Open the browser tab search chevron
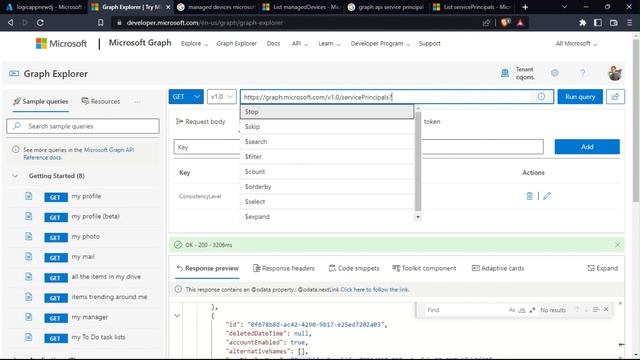Image resolution: width=640 pixels, height=360 pixels. pyautogui.click(x=564, y=7)
